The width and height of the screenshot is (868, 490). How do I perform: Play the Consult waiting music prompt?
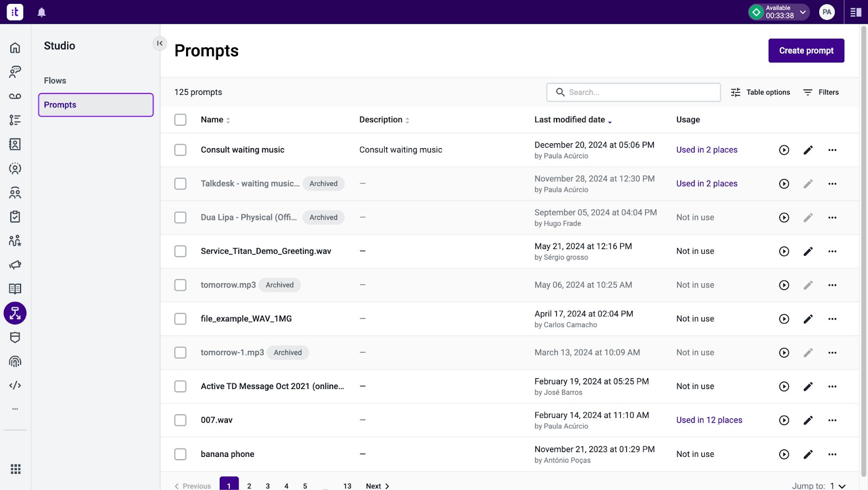784,150
